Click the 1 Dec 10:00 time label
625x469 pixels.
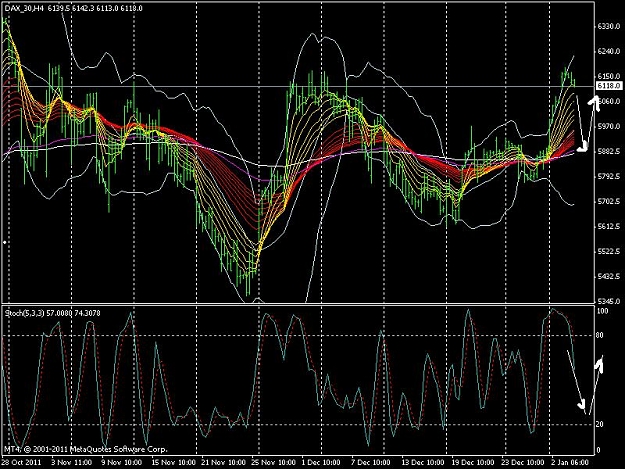pos(321,462)
